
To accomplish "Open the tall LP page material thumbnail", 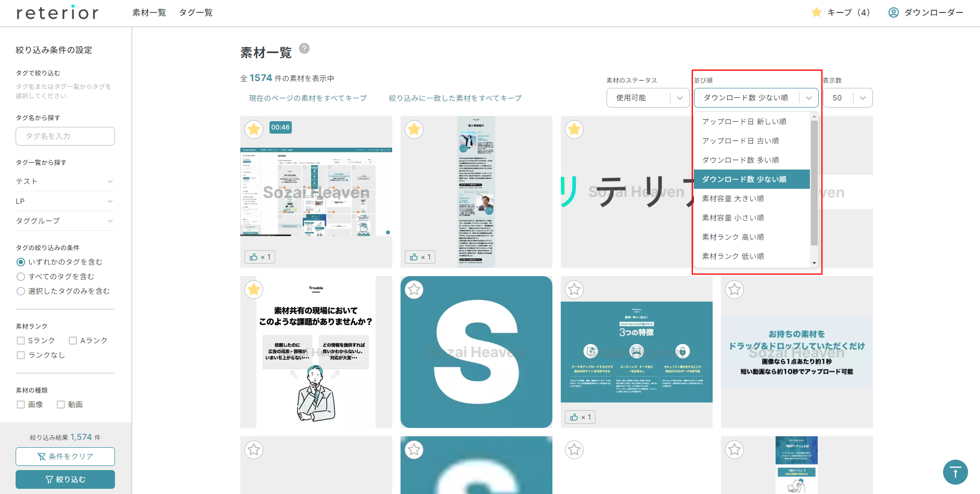I will click(476, 192).
